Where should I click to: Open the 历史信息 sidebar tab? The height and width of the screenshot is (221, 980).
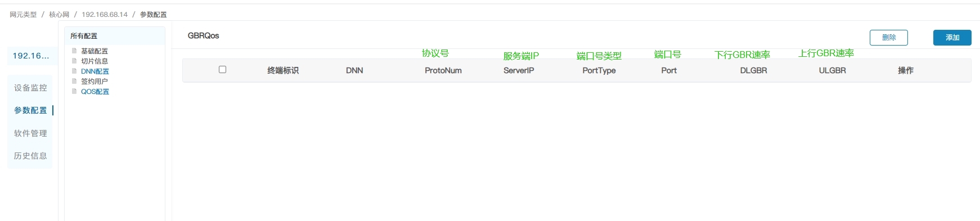[30, 156]
